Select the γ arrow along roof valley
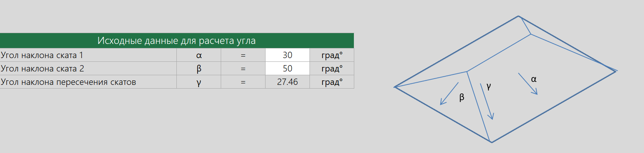 pyautogui.click(x=487, y=101)
